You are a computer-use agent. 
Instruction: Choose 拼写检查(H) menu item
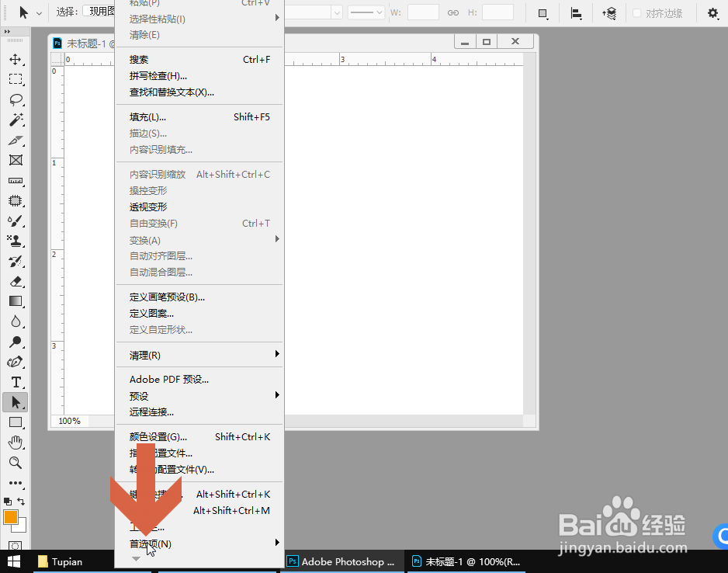199,75
